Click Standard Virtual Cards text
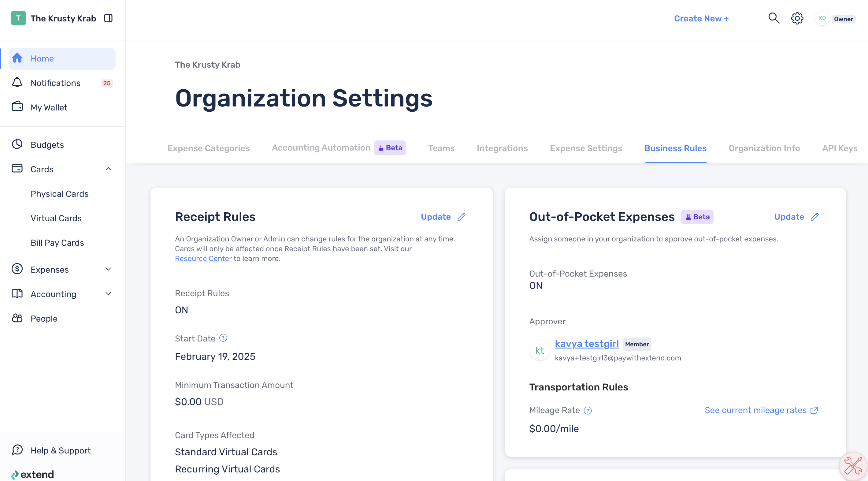Image resolution: width=868 pixels, height=481 pixels. (226, 452)
